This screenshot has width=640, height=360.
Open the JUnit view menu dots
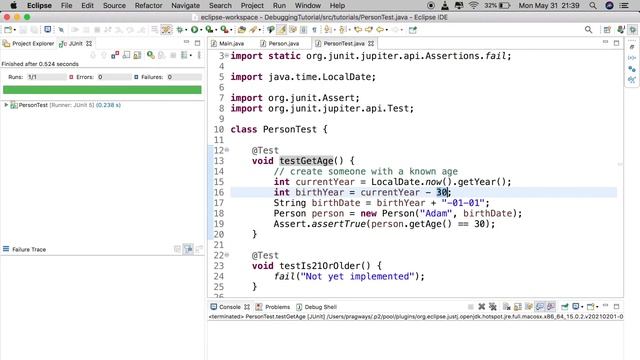[x=199, y=55]
